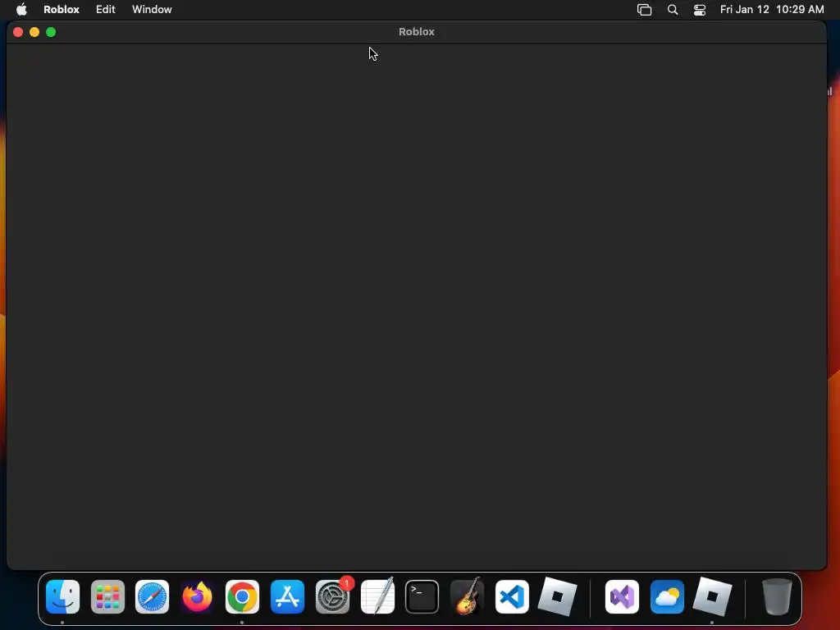Open Spotlight search from the menu bar
This screenshot has width=840, height=630.
(673, 10)
